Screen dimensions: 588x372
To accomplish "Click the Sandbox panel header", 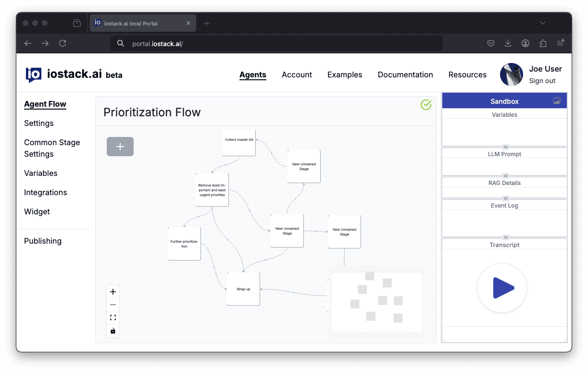I will click(504, 101).
